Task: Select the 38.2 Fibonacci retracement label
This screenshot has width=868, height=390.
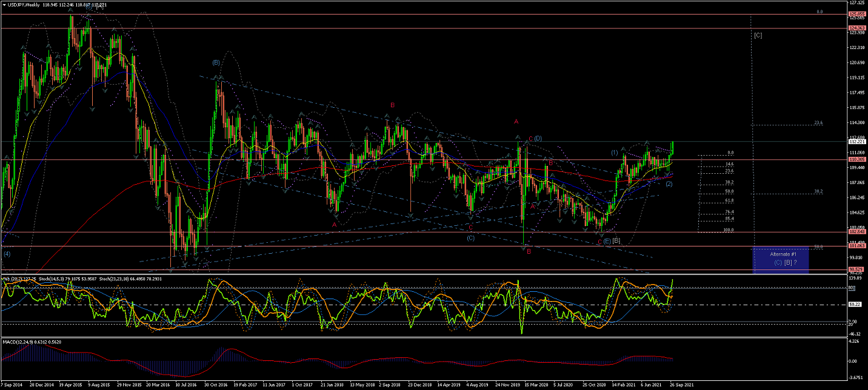Action: [x=729, y=182]
